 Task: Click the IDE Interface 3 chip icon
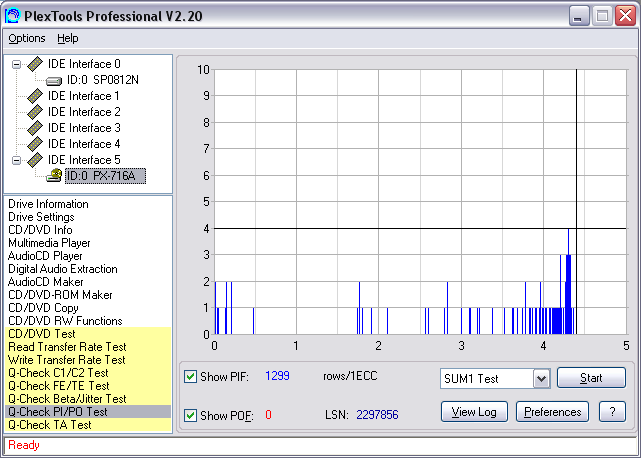(35, 128)
